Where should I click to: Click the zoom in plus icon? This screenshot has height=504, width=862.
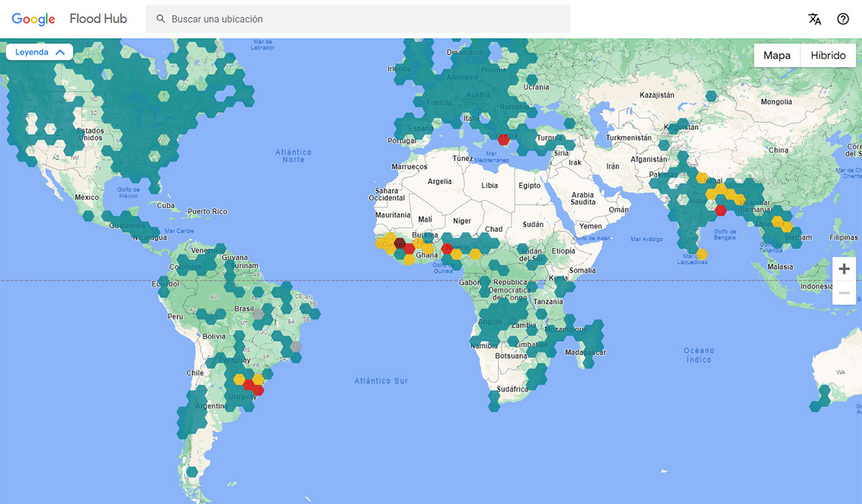tap(844, 269)
